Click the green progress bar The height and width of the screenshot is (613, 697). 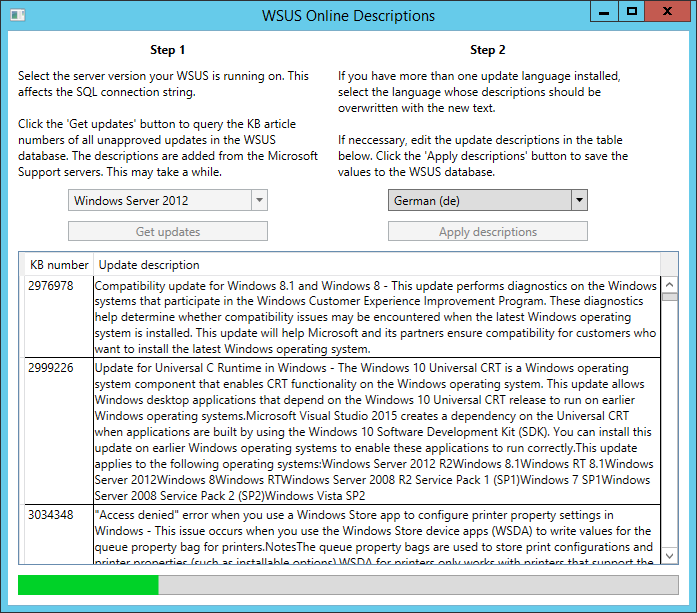pos(348,585)
